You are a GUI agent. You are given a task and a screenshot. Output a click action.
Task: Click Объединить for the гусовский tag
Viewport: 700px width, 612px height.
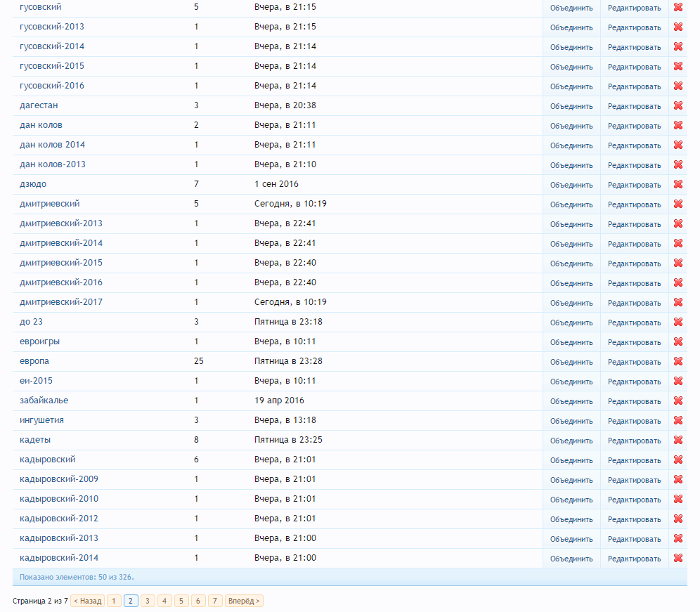[571, 8]
